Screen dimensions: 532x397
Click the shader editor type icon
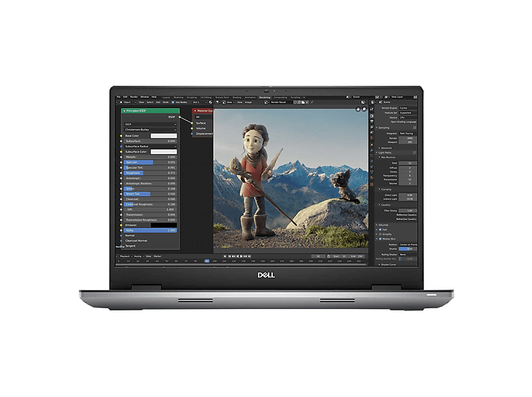(x=120, y=102)
